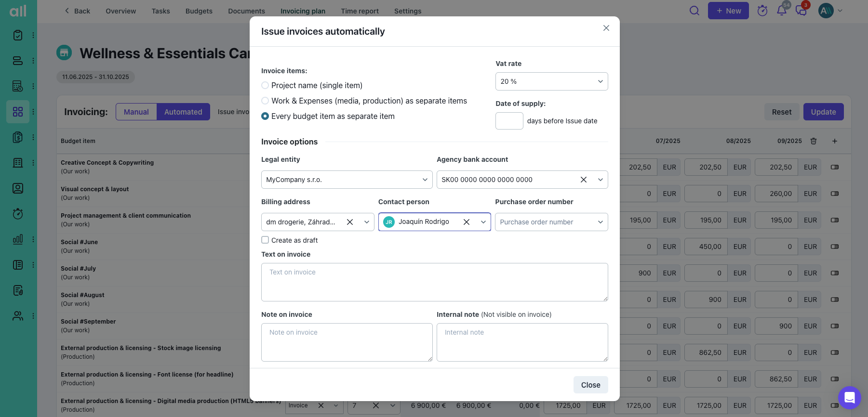Close the Issue invoices automatically dialog via X

tap(606, 28)
